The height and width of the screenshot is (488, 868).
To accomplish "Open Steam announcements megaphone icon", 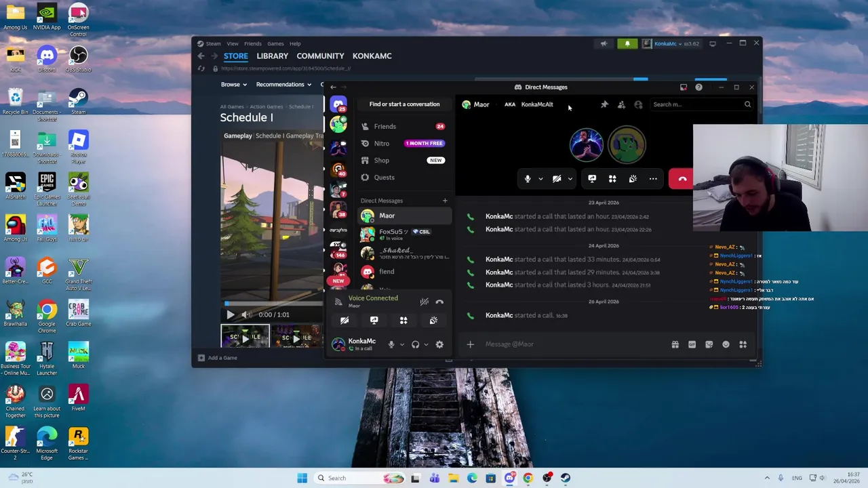I will click(604, 43).
